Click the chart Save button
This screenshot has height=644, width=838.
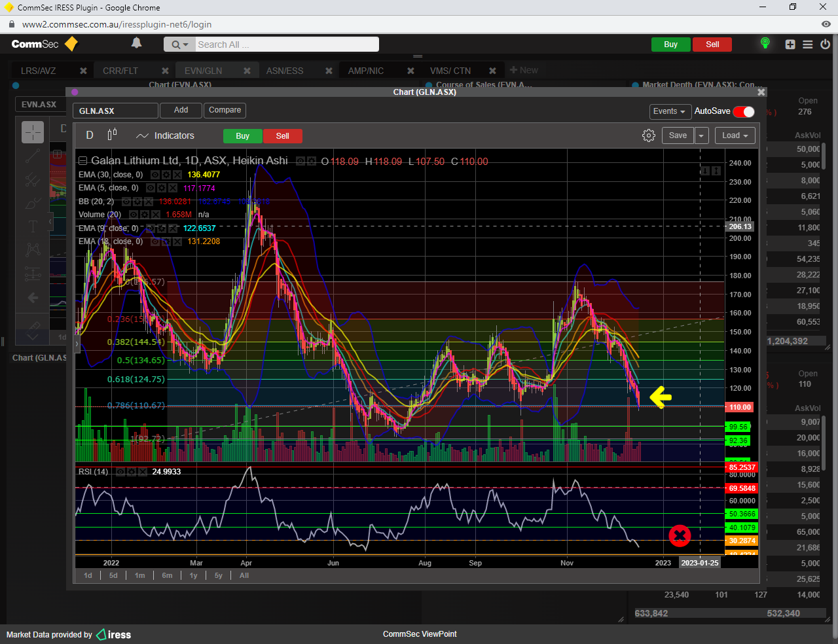678,135
